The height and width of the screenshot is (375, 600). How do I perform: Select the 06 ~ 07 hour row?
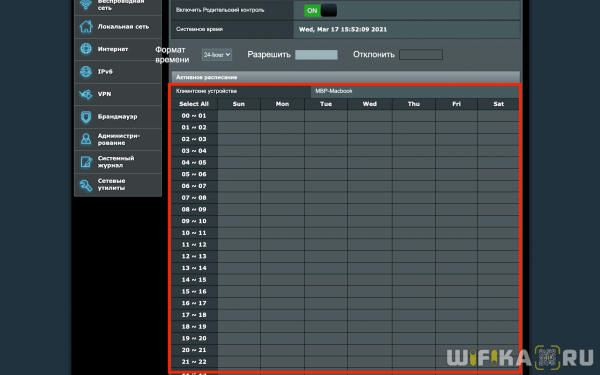click(194, 186)
